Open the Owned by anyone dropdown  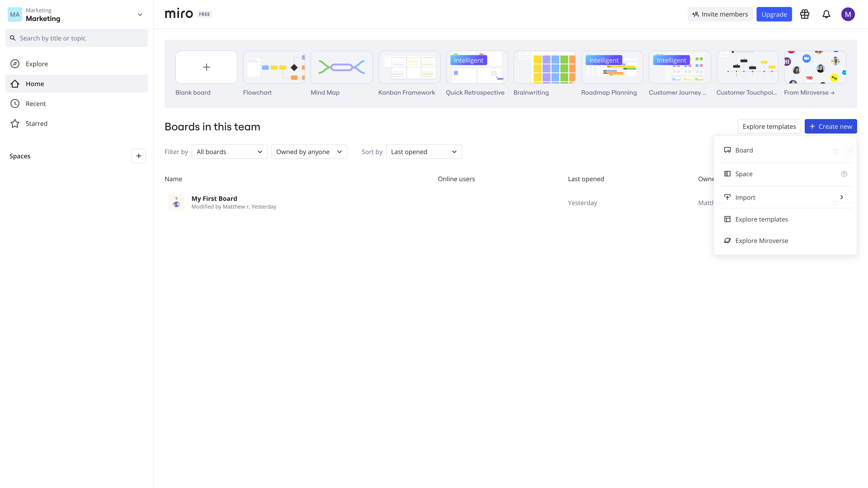309,152
